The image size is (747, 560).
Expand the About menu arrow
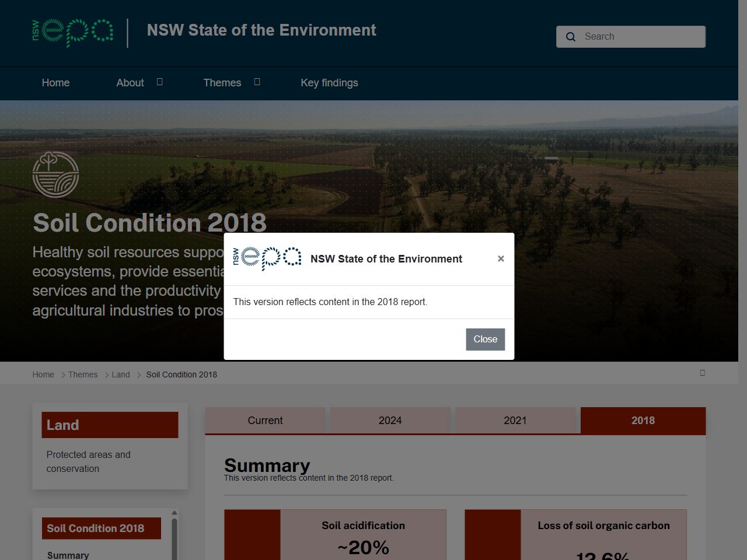click(x=159, y=82)
